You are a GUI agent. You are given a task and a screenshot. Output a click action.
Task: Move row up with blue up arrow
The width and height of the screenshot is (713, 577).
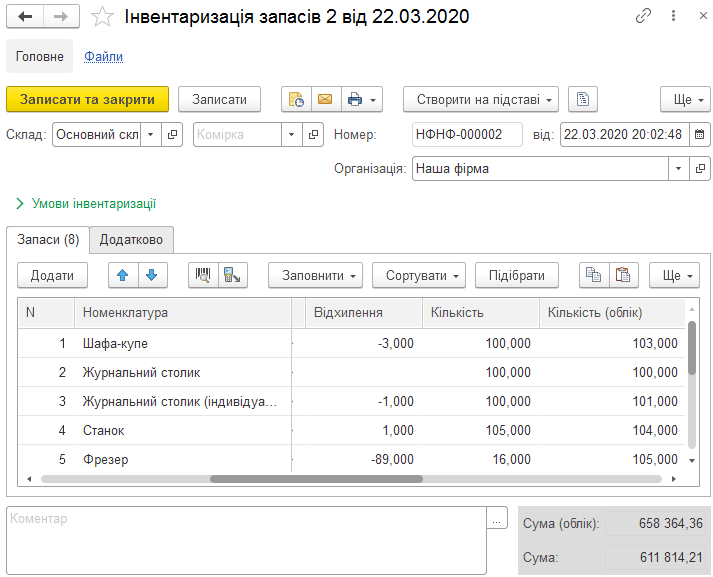(123, 276)
